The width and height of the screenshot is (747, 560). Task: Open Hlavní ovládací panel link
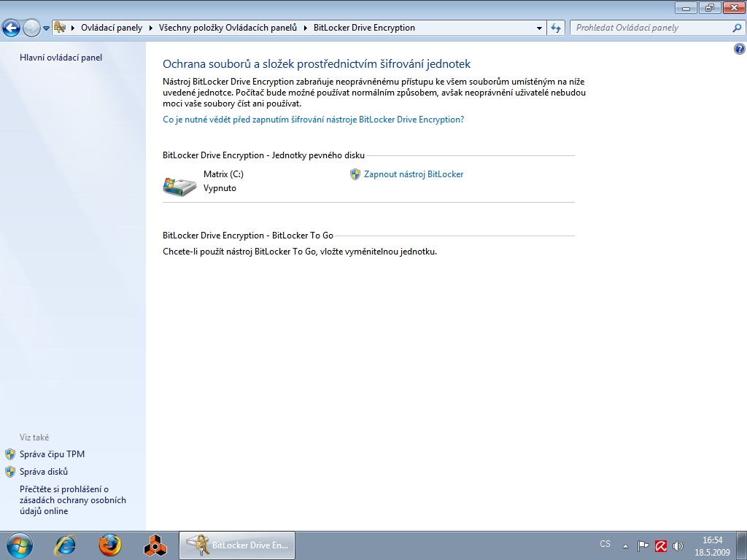(61, 58)
